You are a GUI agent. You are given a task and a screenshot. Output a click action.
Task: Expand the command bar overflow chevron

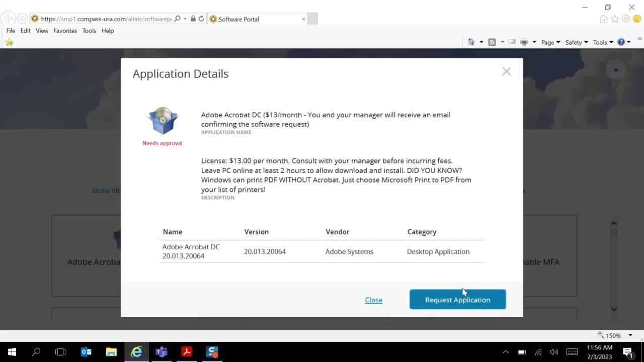[x=640, y=39]
